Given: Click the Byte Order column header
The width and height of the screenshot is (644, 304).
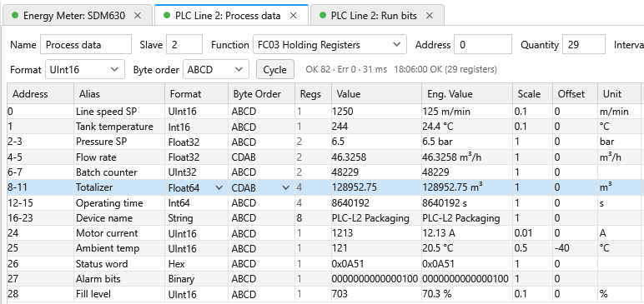Looking at the screenshot, I should point(262,94).
